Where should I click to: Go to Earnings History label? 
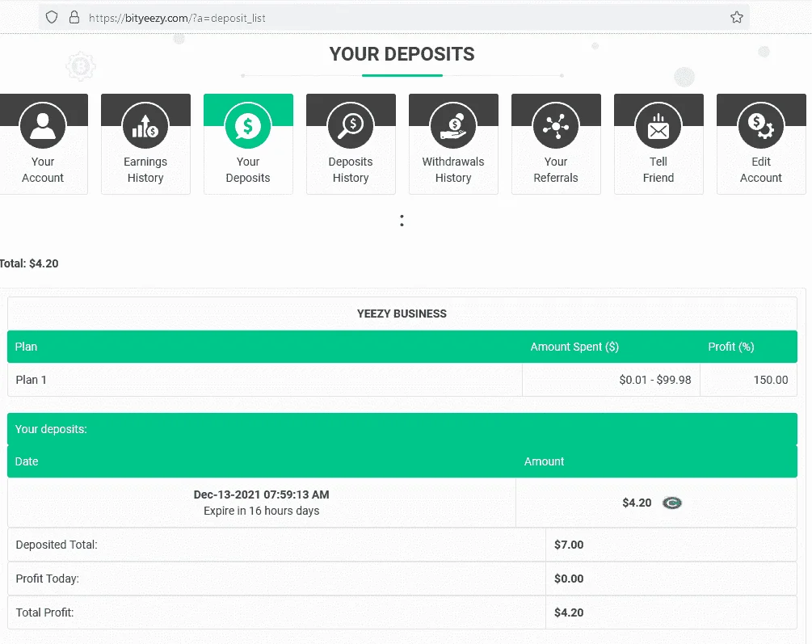tap(145, 170)
